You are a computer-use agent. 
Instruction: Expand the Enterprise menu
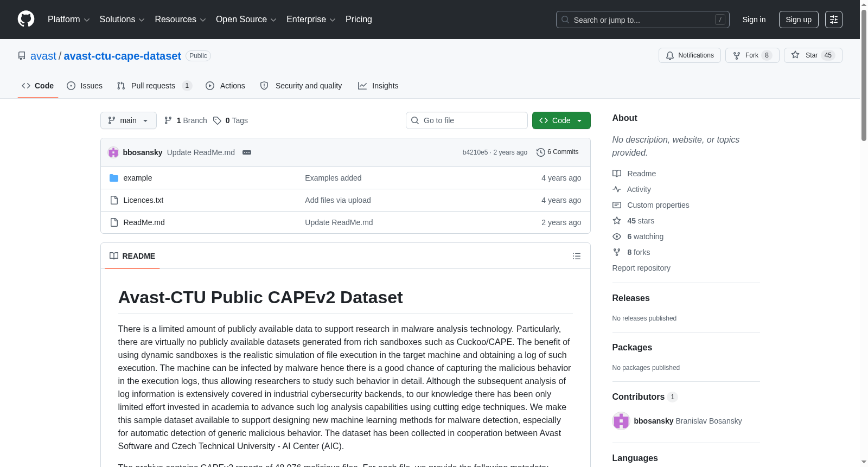click(x=311, y=20)
